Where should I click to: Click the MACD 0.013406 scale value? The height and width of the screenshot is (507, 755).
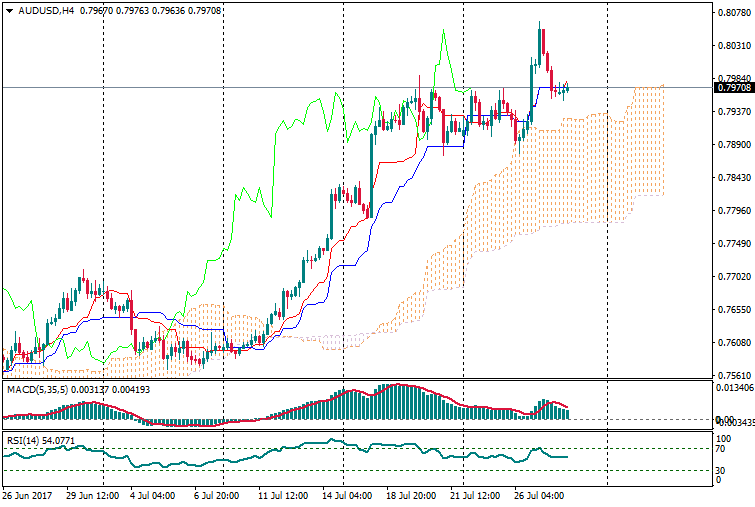click(x=733, y=388)
